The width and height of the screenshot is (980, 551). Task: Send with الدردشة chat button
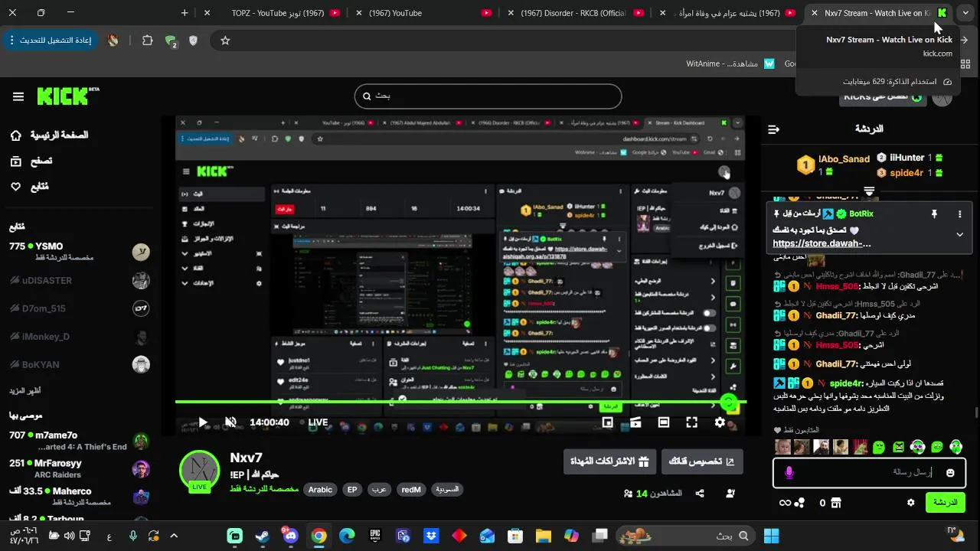click(x=946, y=503)
